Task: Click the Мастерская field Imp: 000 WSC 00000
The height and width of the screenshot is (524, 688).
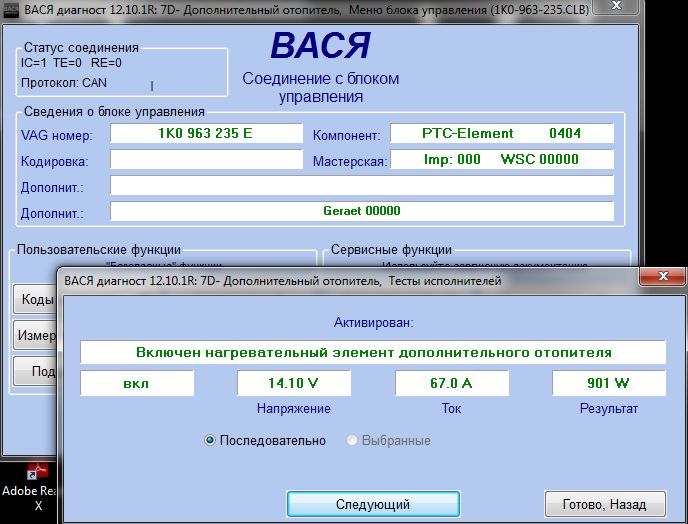Action: pyautogui.click(x=502, y=159)
